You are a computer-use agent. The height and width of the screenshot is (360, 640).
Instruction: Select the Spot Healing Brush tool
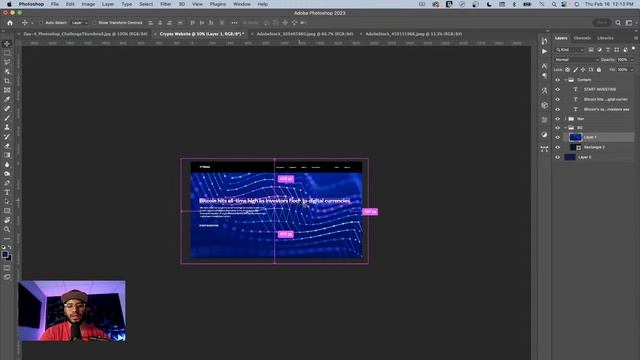point(7,109)
